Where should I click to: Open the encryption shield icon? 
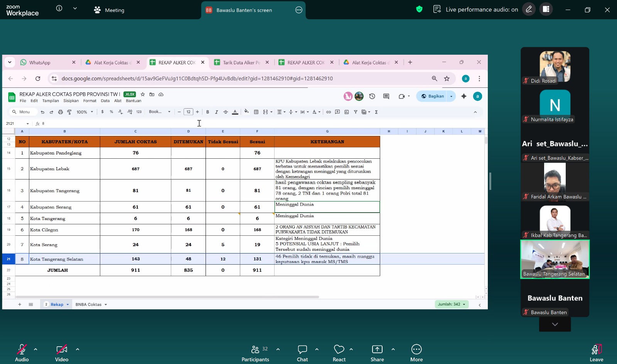coord(419,9)
